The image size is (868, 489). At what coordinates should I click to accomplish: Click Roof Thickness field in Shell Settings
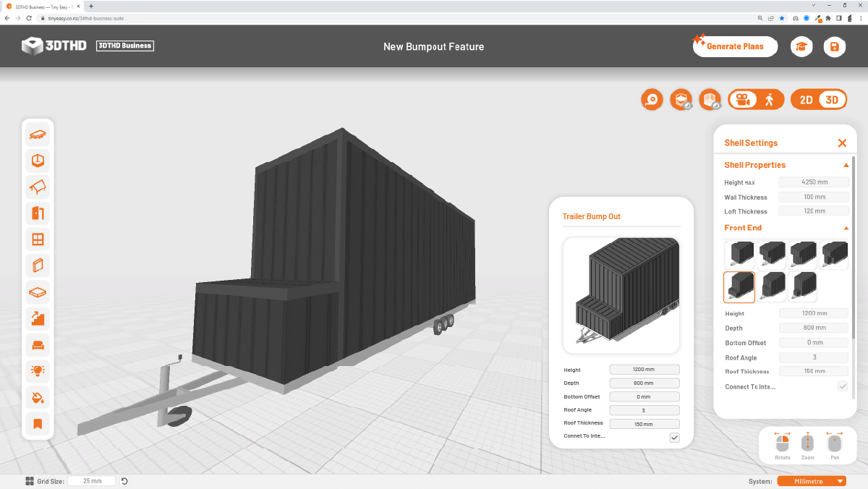point(814,371)
